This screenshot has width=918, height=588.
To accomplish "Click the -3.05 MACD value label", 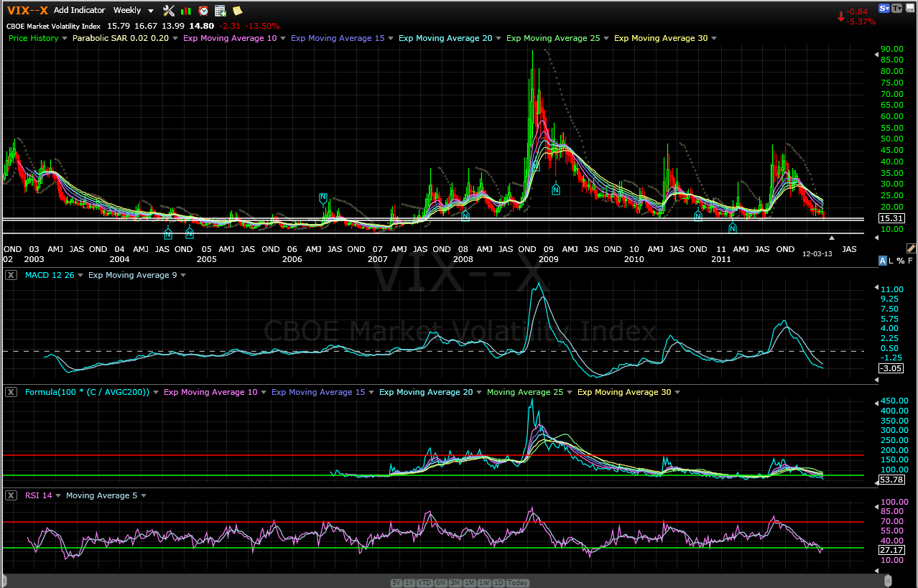I will point(891,368).
